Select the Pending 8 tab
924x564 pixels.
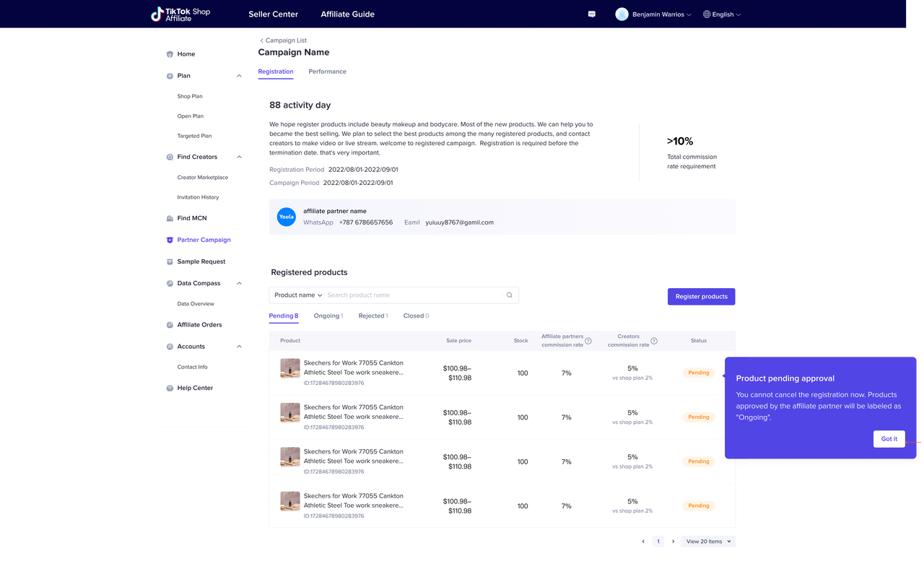284,316
